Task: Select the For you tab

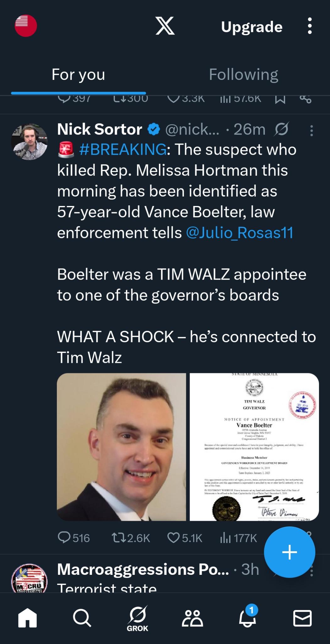Action: click(x=78, y=75)
